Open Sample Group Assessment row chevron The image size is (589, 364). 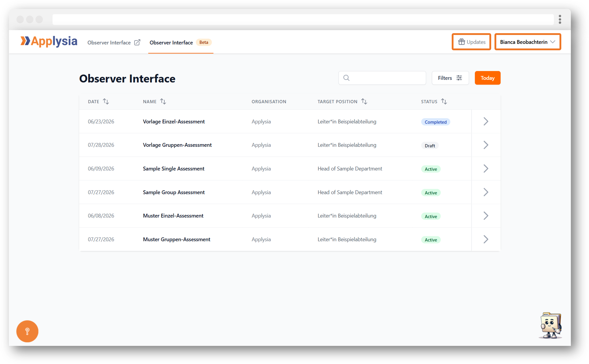coord(486,192)
